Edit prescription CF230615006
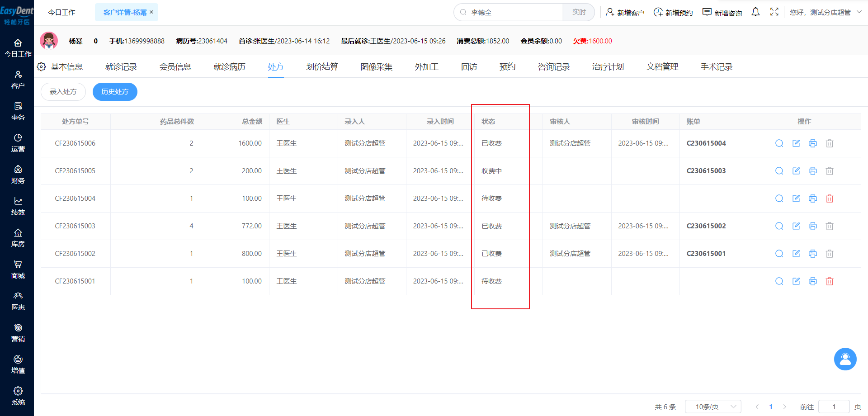Viewport: 868px width, 416px height. pyautogui.click(x=796, y=143)
